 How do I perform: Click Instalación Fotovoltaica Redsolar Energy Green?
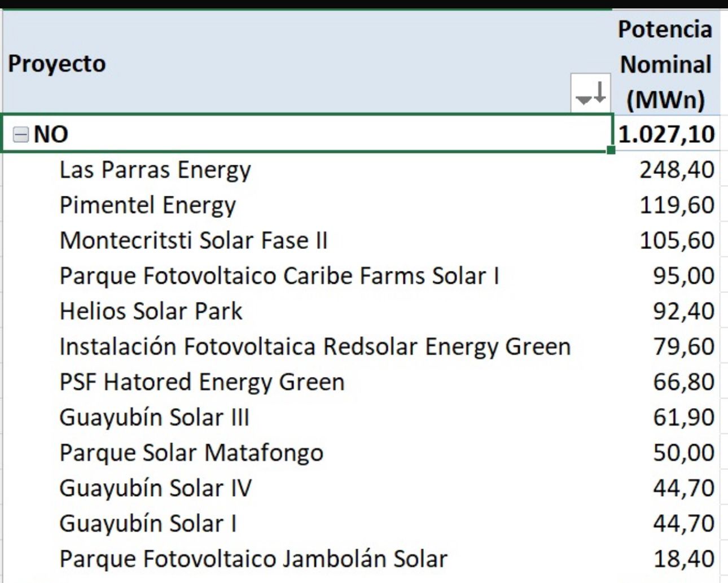click(x=315, y=347)
